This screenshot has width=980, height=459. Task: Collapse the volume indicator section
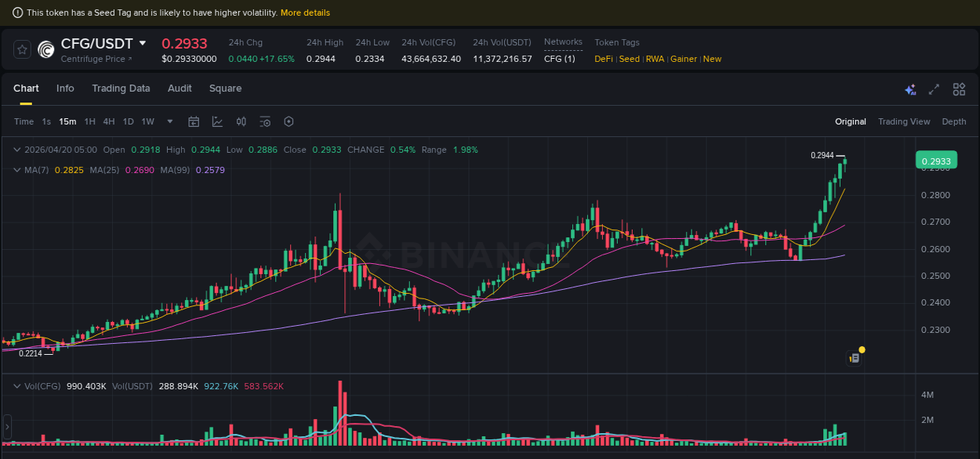[x=17, y=385]
